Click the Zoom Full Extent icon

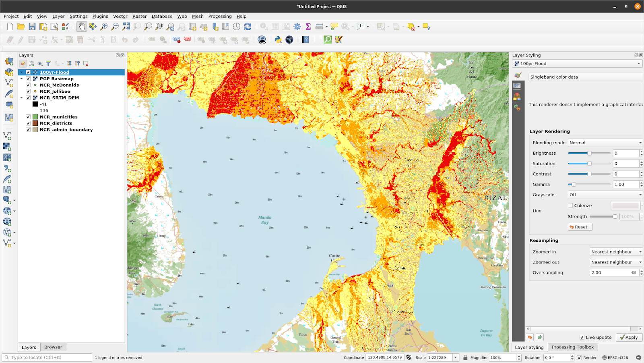pos(126,26)
